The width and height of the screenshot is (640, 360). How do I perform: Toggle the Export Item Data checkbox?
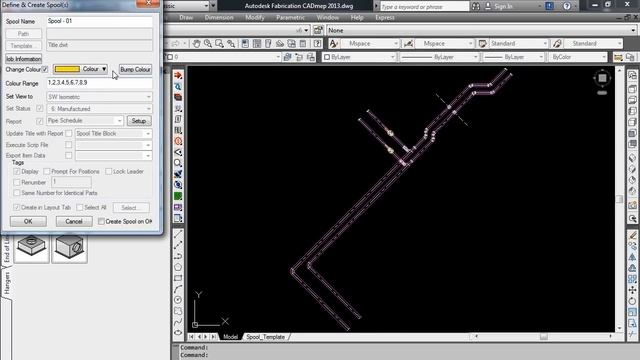(x=69, y=156)
